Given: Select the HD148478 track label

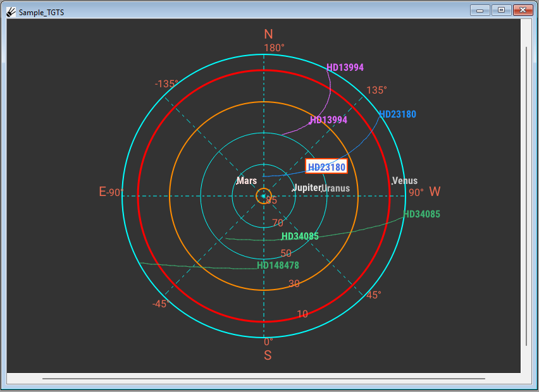Looking at the screenshot, I should tap(278, 265).
